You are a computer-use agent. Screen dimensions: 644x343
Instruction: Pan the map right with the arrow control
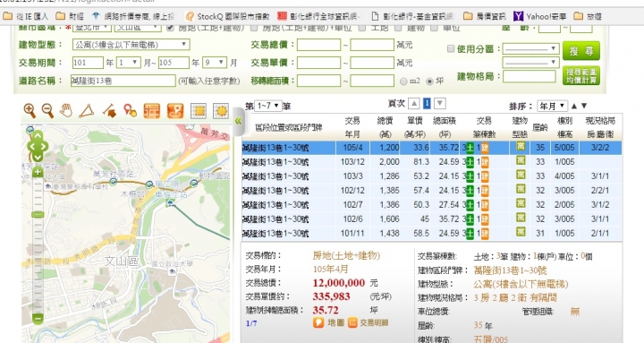click(x=46, y=146)
